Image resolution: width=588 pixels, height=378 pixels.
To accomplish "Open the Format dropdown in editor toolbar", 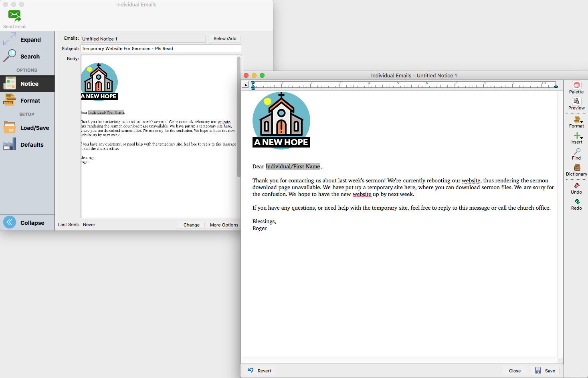I will coord(577,119).
